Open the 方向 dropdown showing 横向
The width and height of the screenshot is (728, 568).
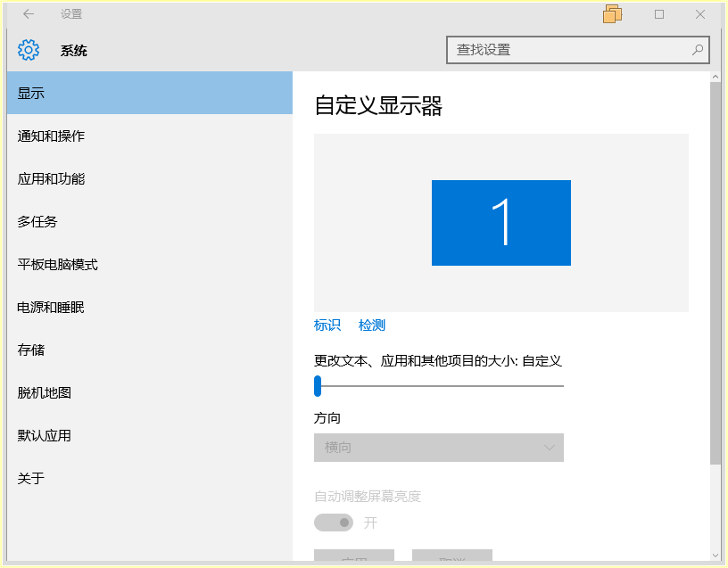(439, 448)
